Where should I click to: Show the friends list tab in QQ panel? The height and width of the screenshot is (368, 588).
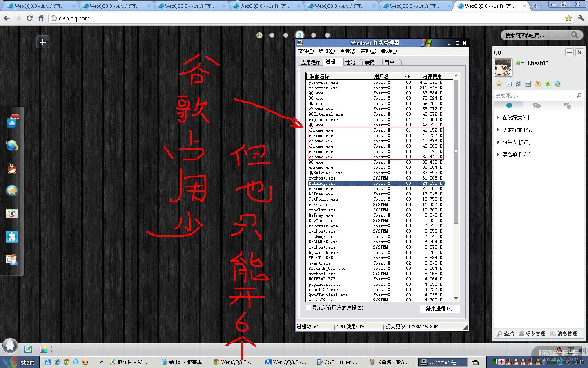pos(509,106)
